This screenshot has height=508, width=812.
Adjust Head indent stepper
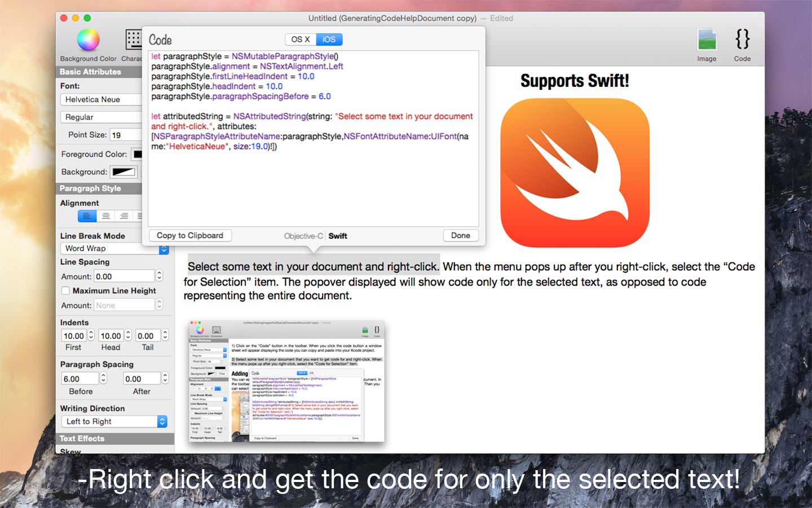(128, 335)
